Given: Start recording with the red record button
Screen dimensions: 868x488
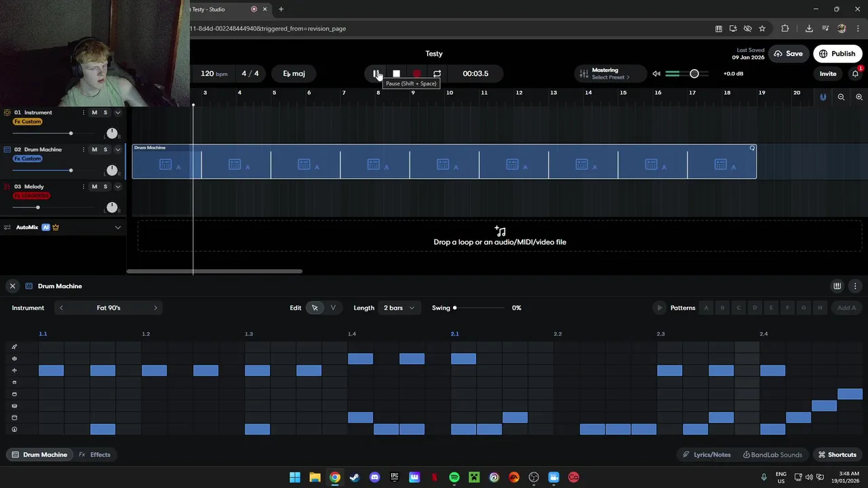Looking at the screenshot, I should [416, 73].
